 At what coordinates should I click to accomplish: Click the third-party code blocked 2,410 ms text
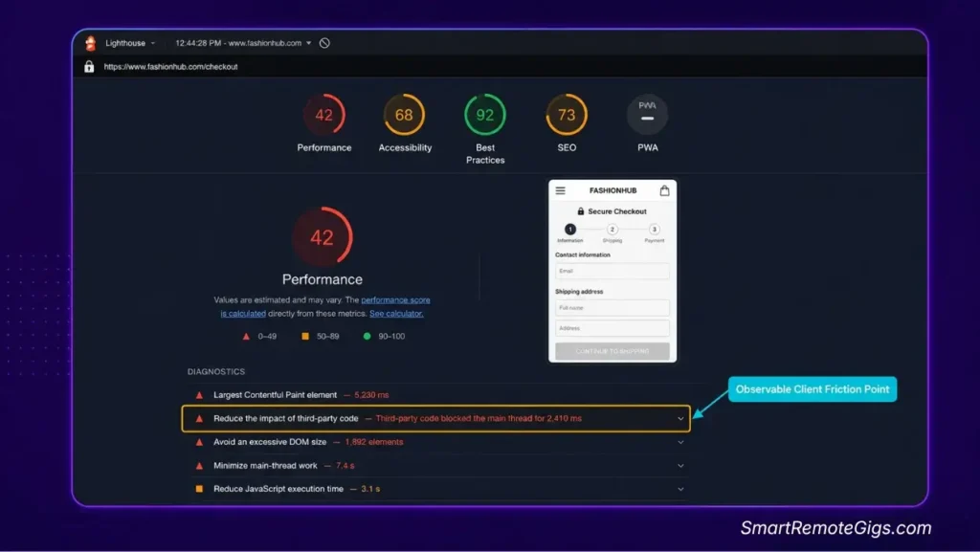coord(479,418)
